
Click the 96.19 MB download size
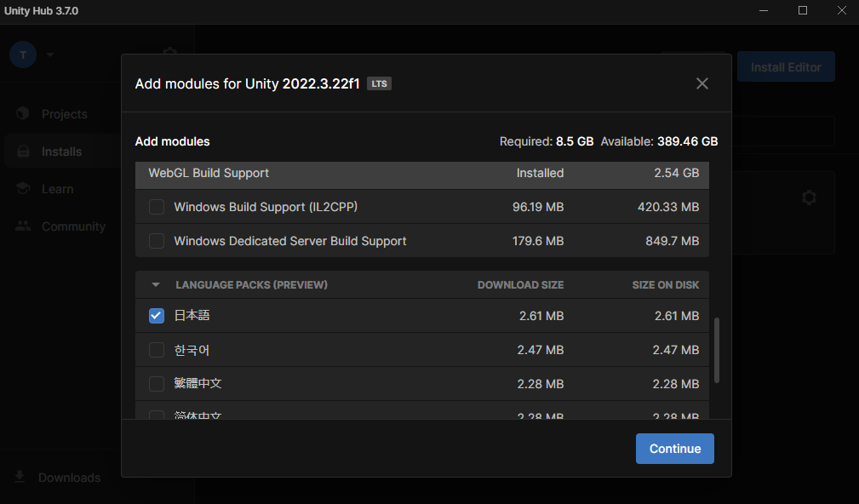(538, 207)
